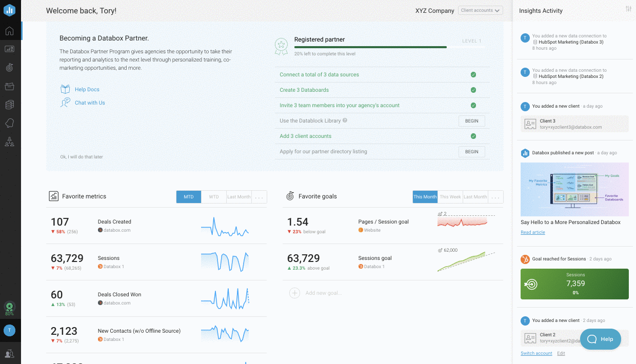The height and width of the screenshot is (364, 636).
Task: Open the Sessions 63,729 metric row
Action: (156, 262)
